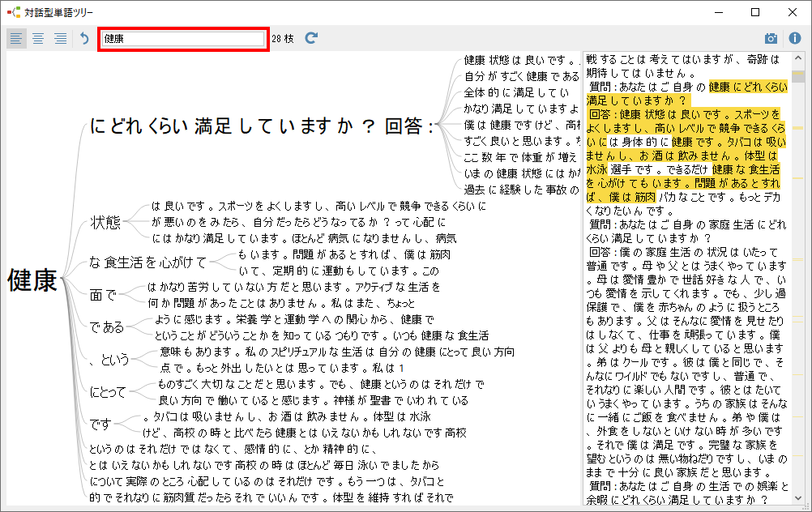Click leaf 僕 は 健康 です けど

click(522, 125)
